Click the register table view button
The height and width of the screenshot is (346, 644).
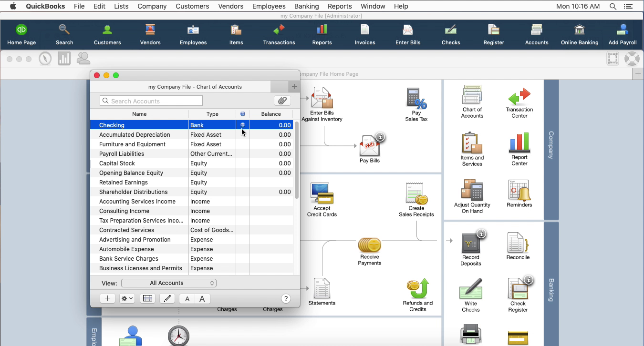[x=148, y=298]
